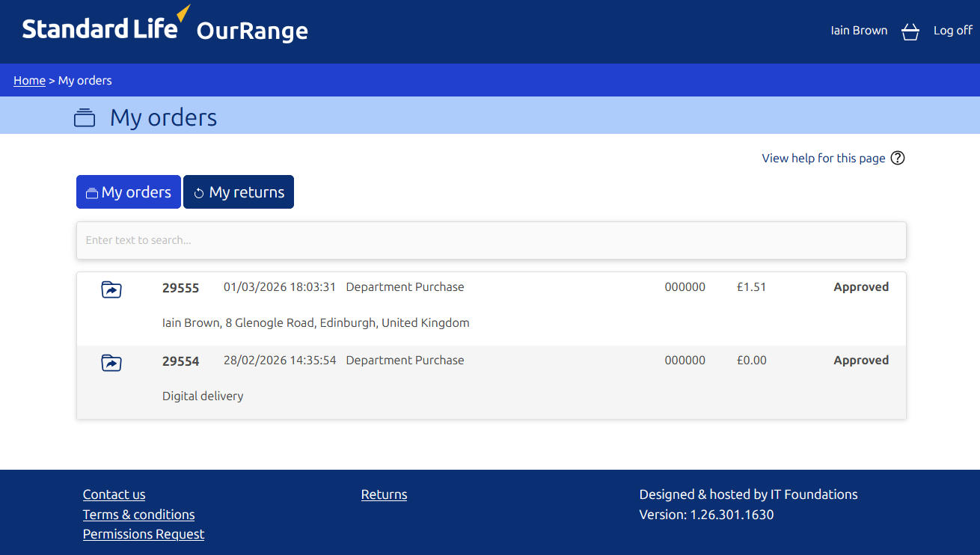Image resolution: width=980 pixels, height=555 pixels.
Task: Select the My orders tab
Action: point(129,192)
